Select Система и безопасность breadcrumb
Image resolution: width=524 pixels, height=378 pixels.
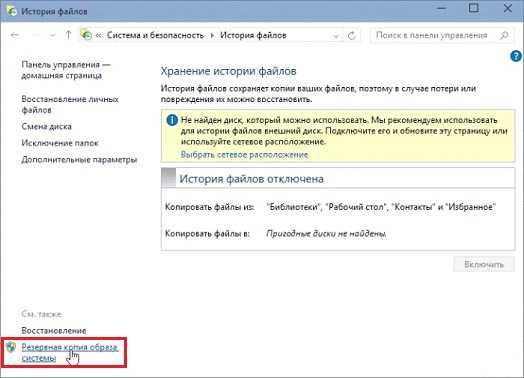coord(155,35)
